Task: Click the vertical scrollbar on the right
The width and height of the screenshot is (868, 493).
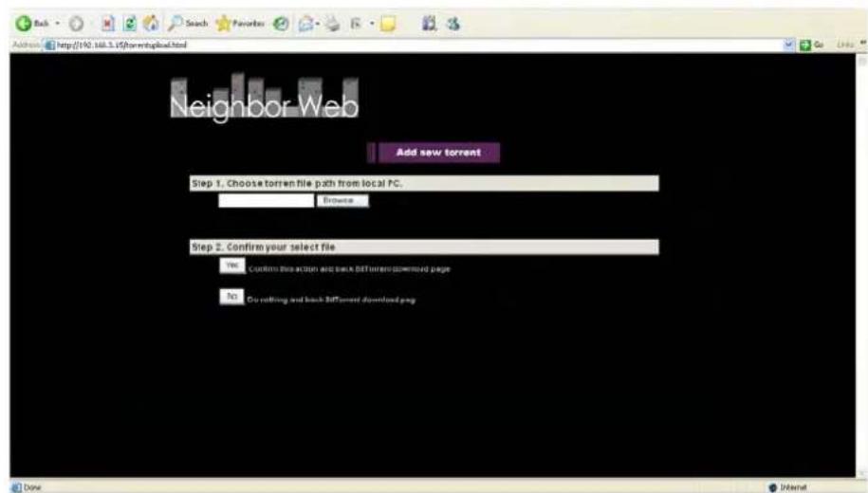Action: coord(862,265)
